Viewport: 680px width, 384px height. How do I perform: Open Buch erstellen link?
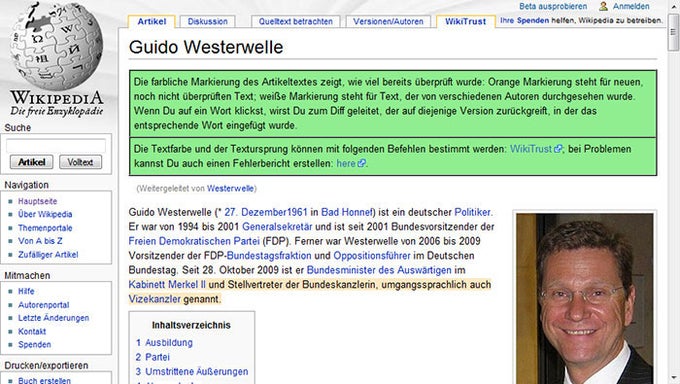pyautogui.click(x=44, y=380)
